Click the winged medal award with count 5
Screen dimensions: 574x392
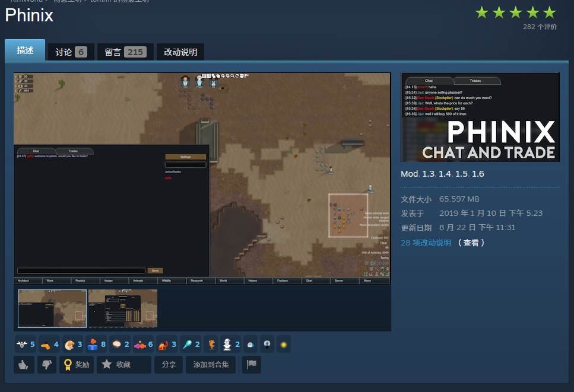coord(26,344)
